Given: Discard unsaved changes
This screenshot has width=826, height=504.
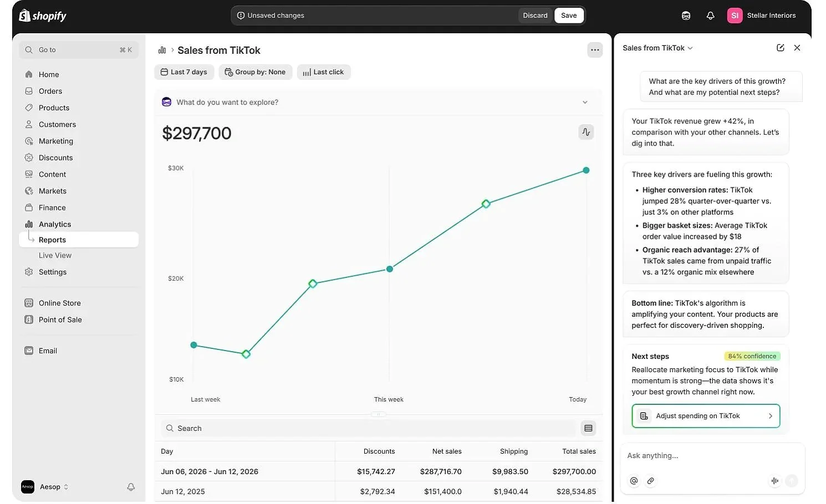Looking at the screenshot, I should coord(535,16).
